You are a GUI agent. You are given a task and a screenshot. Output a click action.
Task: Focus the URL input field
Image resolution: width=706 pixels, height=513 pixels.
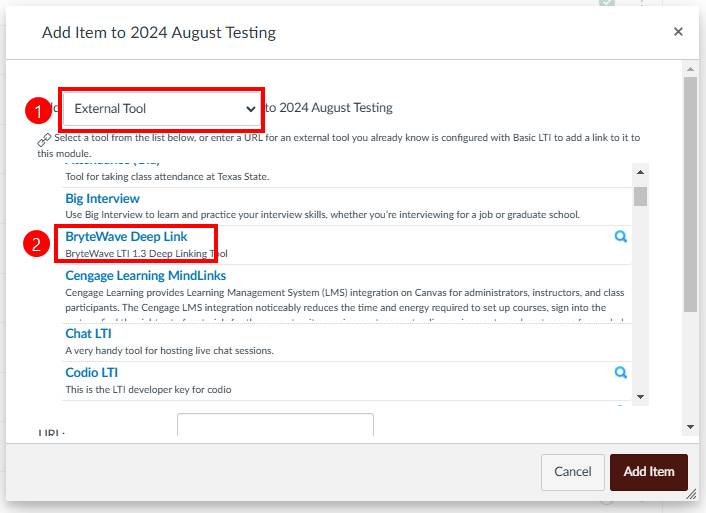point(275,426)
